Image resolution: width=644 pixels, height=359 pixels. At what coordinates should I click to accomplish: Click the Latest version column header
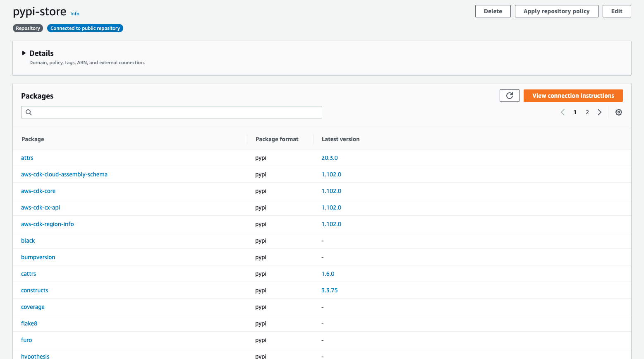click(340, 139)
